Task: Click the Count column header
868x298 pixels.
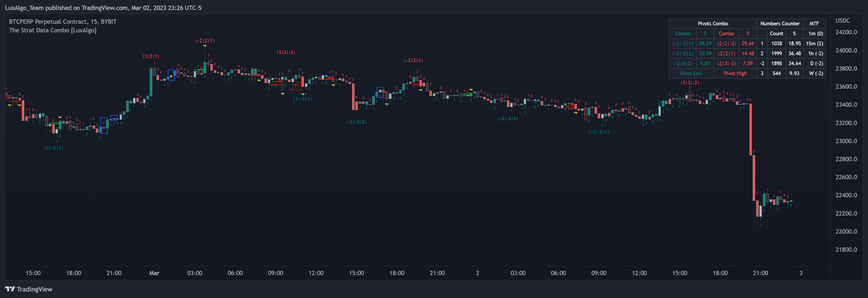Action: [776, 34]
